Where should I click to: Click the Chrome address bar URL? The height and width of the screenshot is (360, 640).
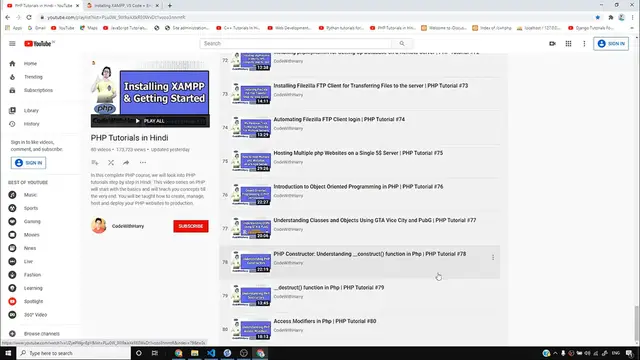click(116, 18)
